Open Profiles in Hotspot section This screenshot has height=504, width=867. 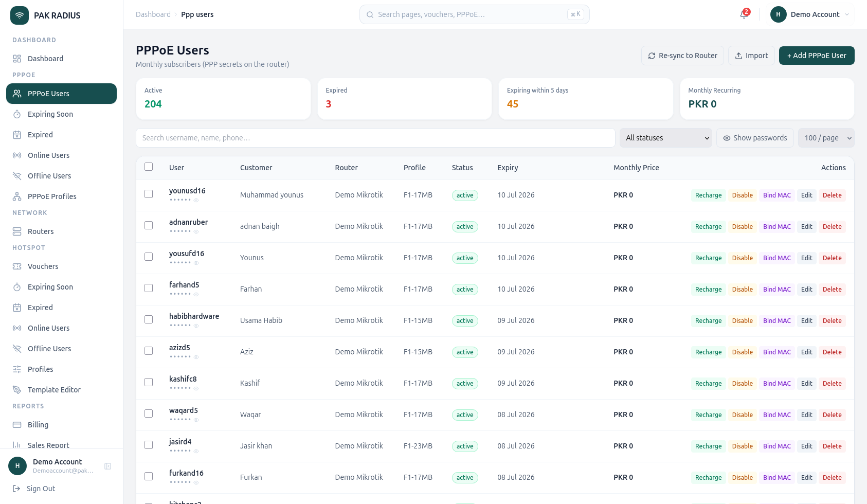(61, 369)
